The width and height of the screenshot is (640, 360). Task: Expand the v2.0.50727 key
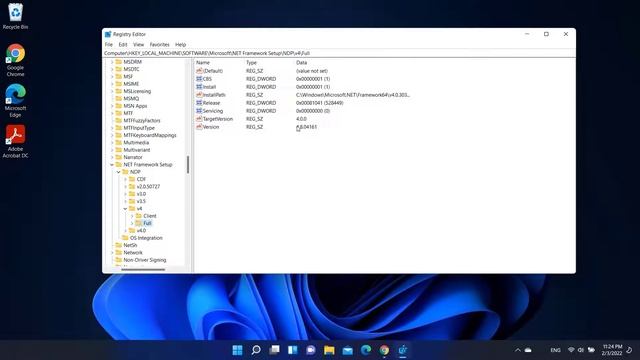pyautogui.click(x=125, y=187)
